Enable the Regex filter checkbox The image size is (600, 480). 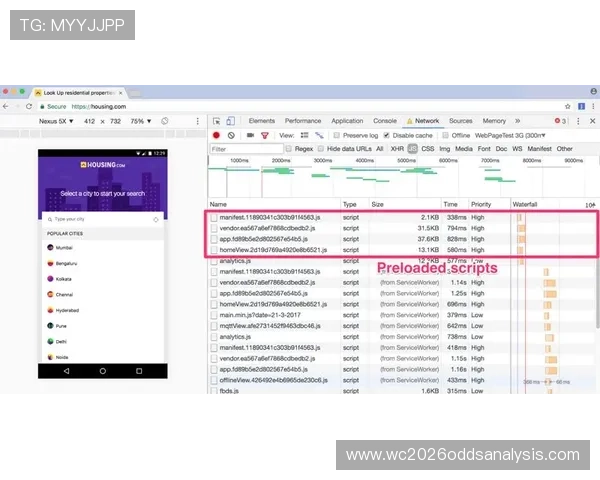tap(289, 149)
